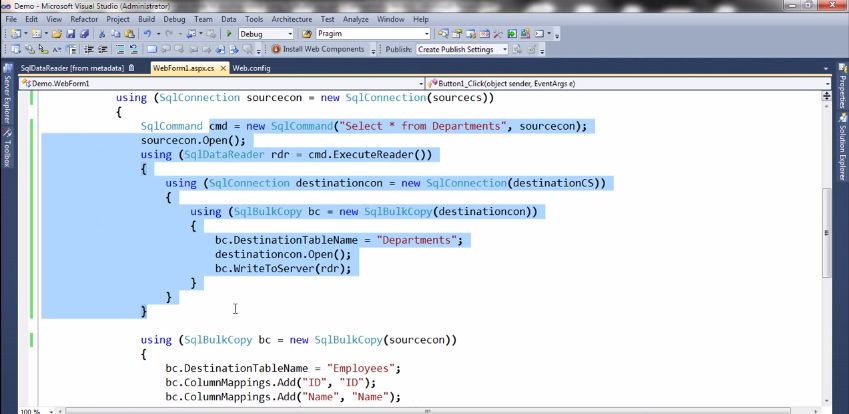This screenshot has width=849, height=414.
Task: Open the Server Explorer side panel
Action: point(8,93)
